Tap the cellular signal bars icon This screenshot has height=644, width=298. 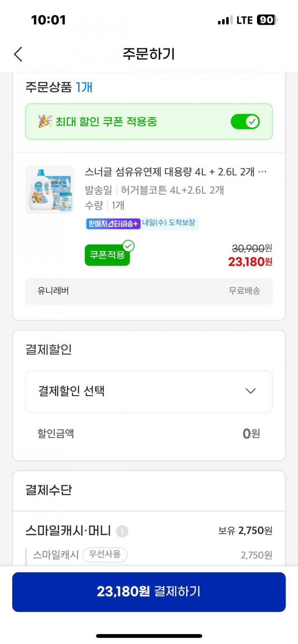(225, 20)
